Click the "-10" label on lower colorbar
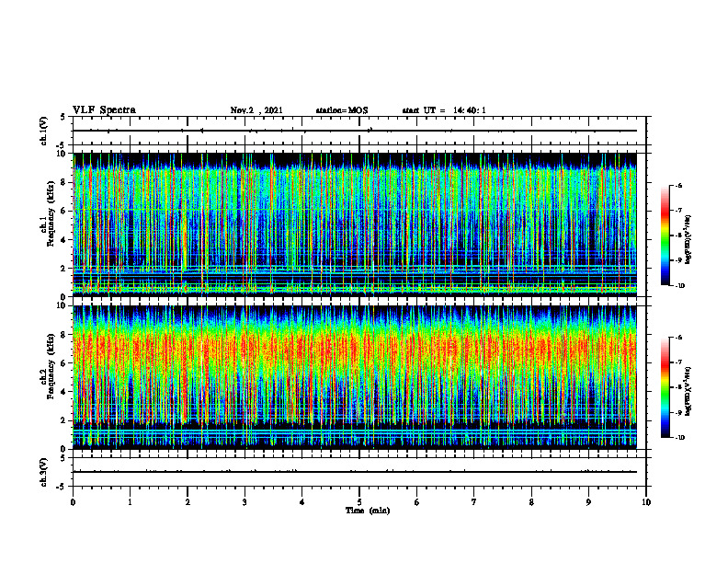728x563 pixels. [679, 438]
